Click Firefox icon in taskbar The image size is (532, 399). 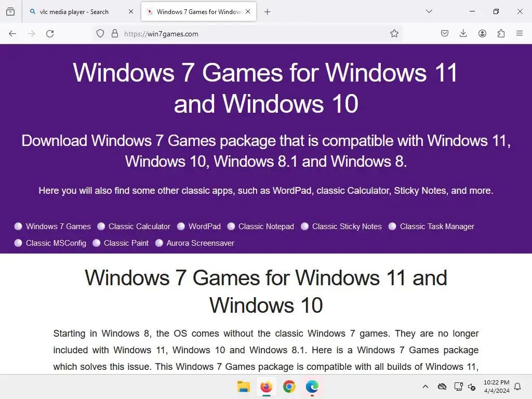pyautogui.click(x=267, y=387)
